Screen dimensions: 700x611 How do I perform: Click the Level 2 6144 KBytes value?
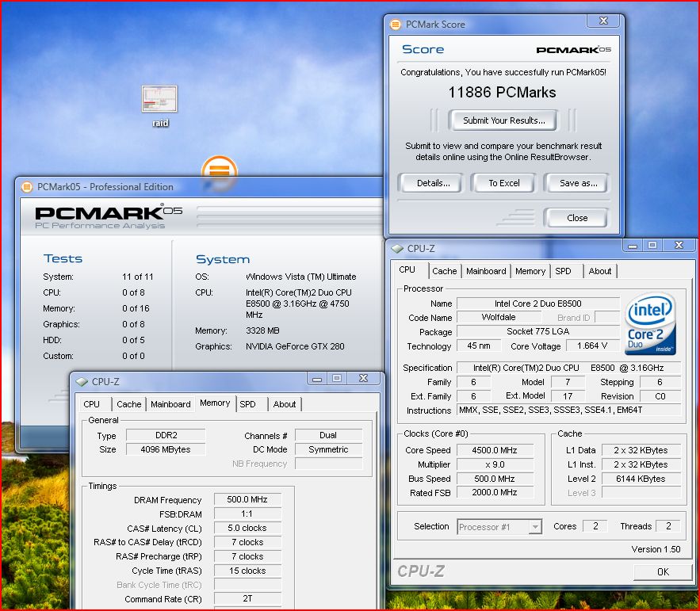click(x=641, y=479)
